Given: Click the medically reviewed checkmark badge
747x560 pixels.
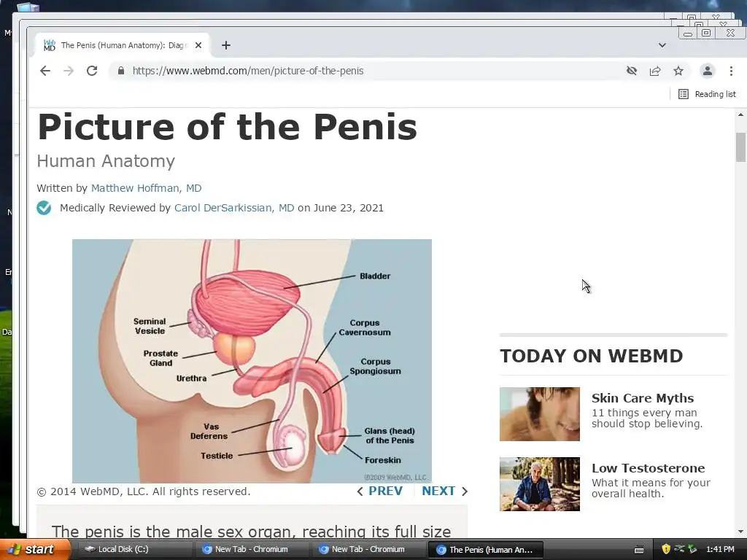Looking at the screenshot, I should tap(44, 208).
